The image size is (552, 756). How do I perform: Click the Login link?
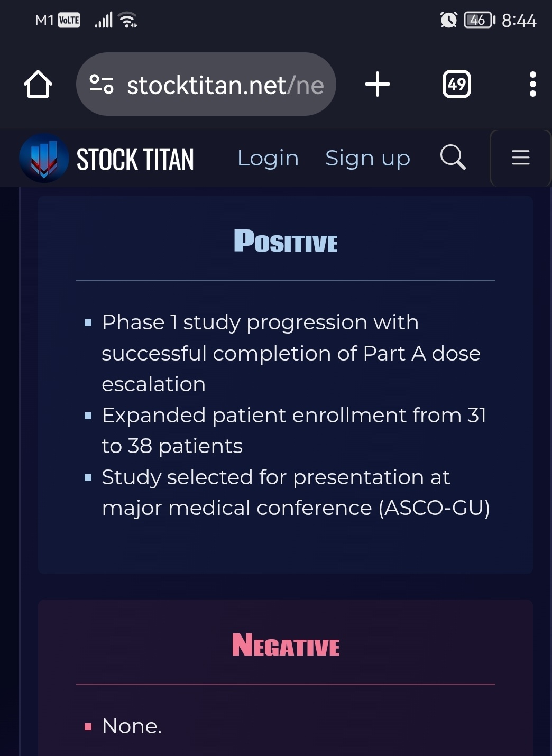click(268, 159)
